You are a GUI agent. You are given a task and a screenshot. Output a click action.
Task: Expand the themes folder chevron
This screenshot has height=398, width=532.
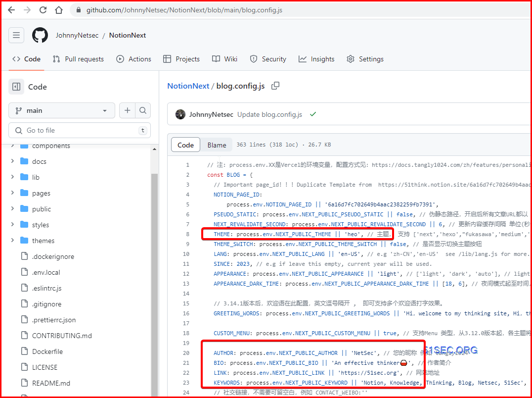[x=12, y=241]
